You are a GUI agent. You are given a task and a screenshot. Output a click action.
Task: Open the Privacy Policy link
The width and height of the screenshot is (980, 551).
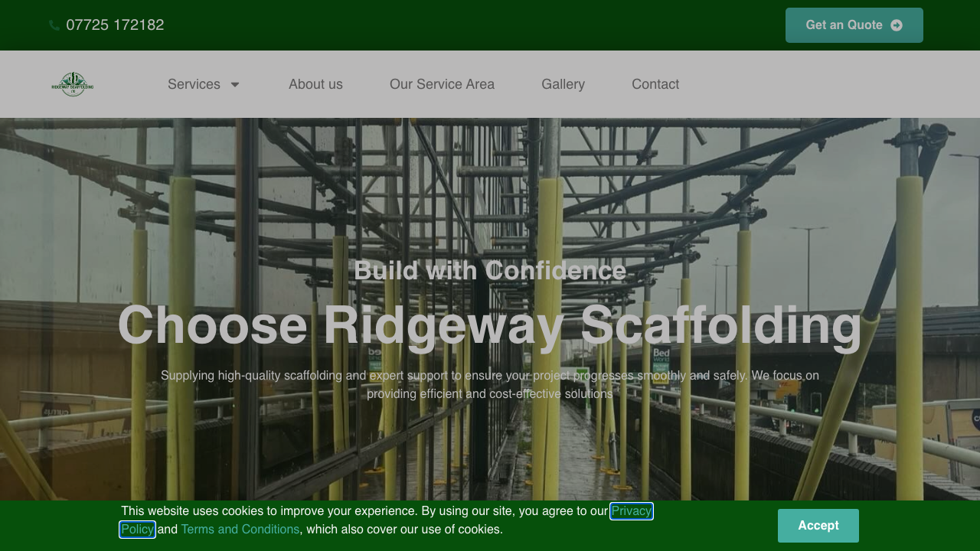click(631, 510)
